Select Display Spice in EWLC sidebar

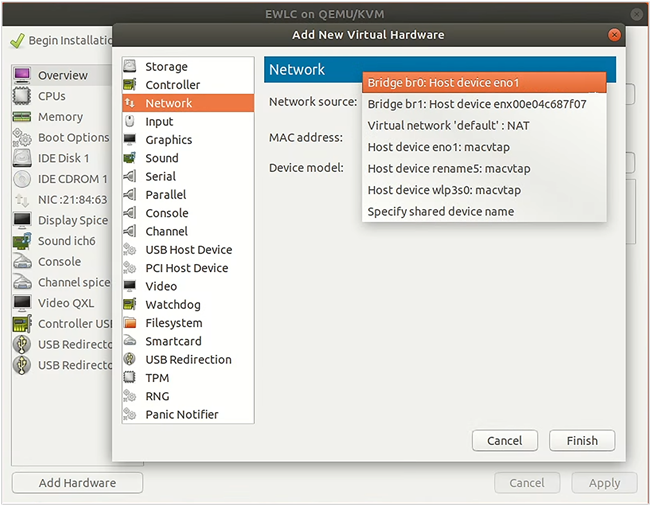(x=61, y=220)
